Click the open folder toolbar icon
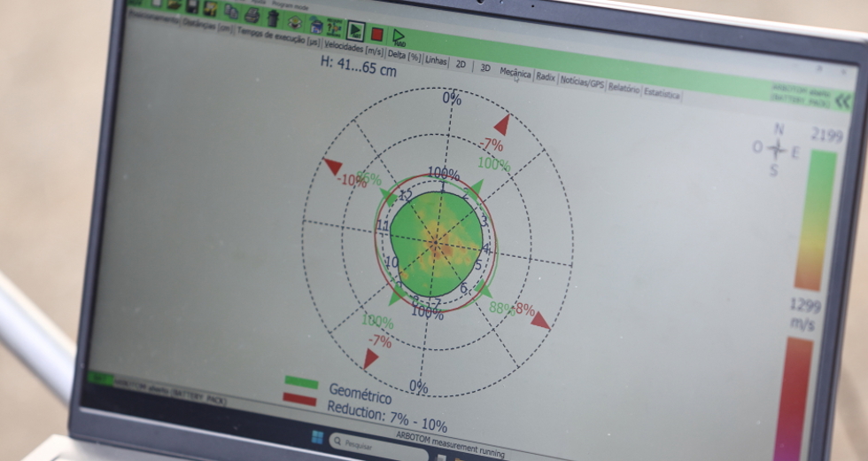The height and width of the screenshot is (461, 868). click(174, 5)
